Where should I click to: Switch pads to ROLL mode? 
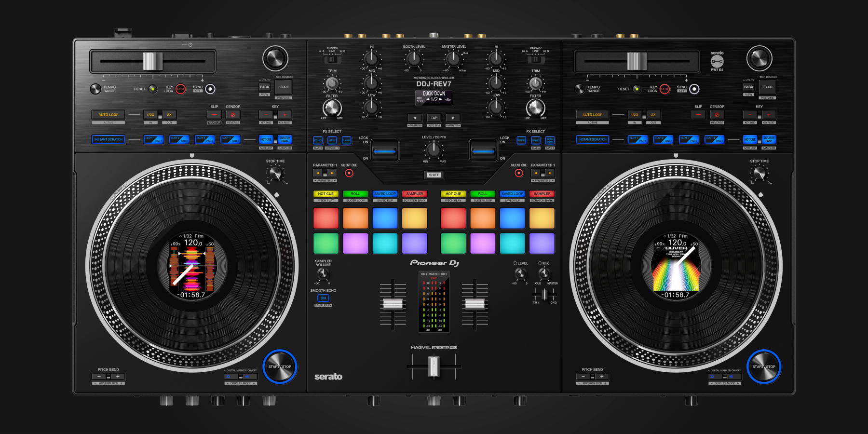[x=355, y=193]
